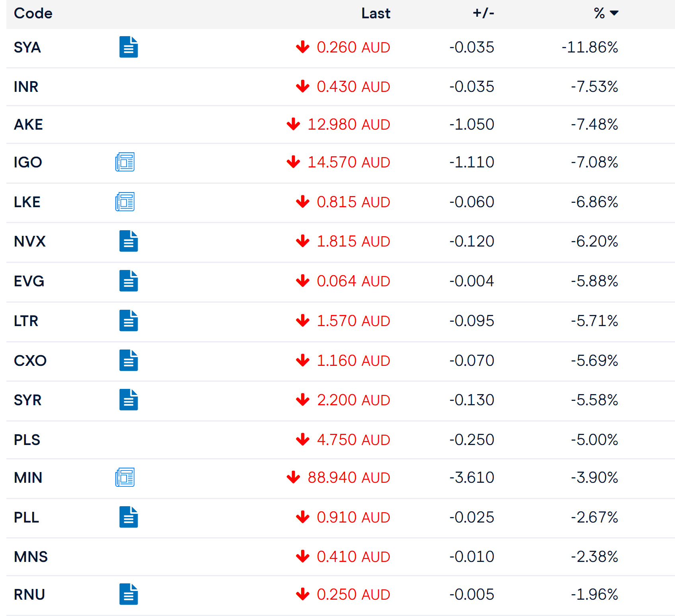Open the INR stock code link

[26, 87]
